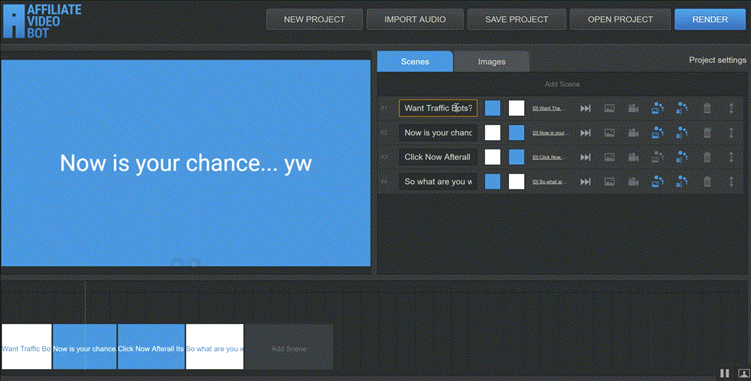The width and height of the screenshot is (751, 381).
Task: Open the audio link in the So what are you row
Action: tap(550, 182)
